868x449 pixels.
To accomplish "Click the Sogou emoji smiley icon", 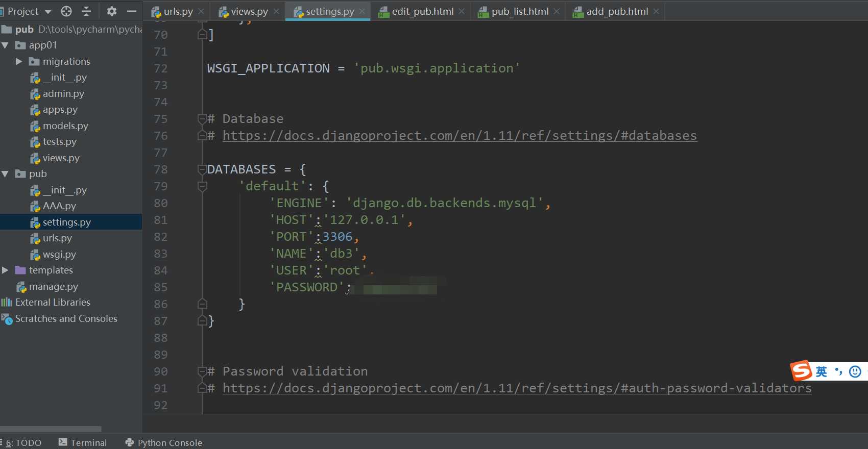I will point(855,371).
